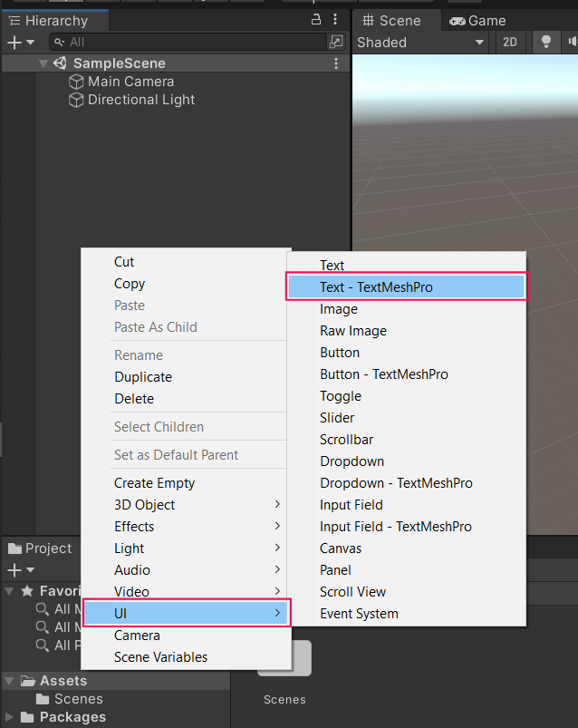
Task: Select Scrollbar in the UI submenu
Action: [x=407, y=440]
